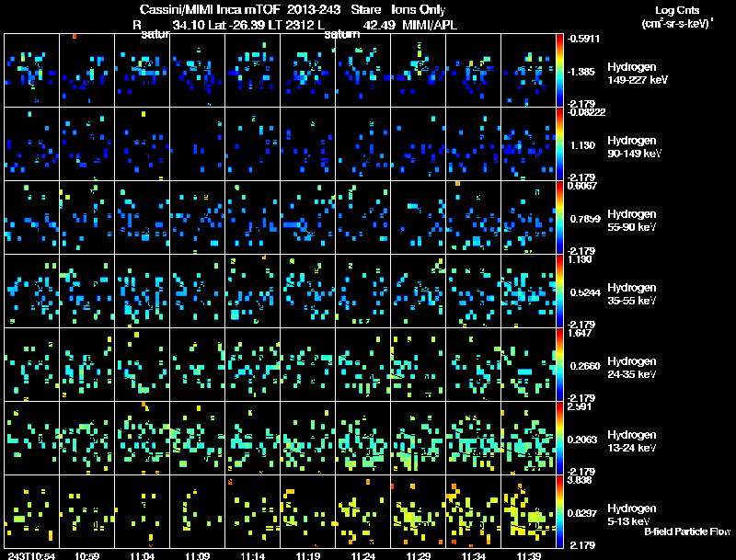
Task: Click the '11:24' time axis label
Action: (362, 555)
